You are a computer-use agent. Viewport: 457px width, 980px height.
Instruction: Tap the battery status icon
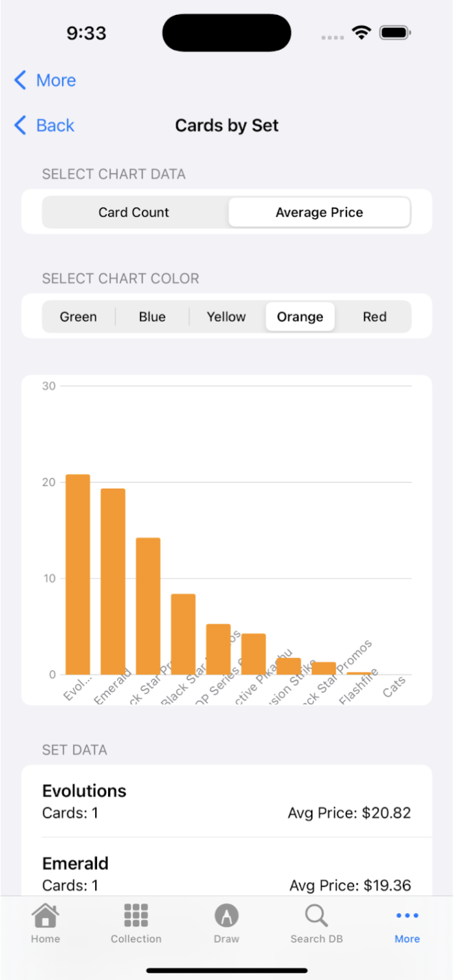[395, 33]
